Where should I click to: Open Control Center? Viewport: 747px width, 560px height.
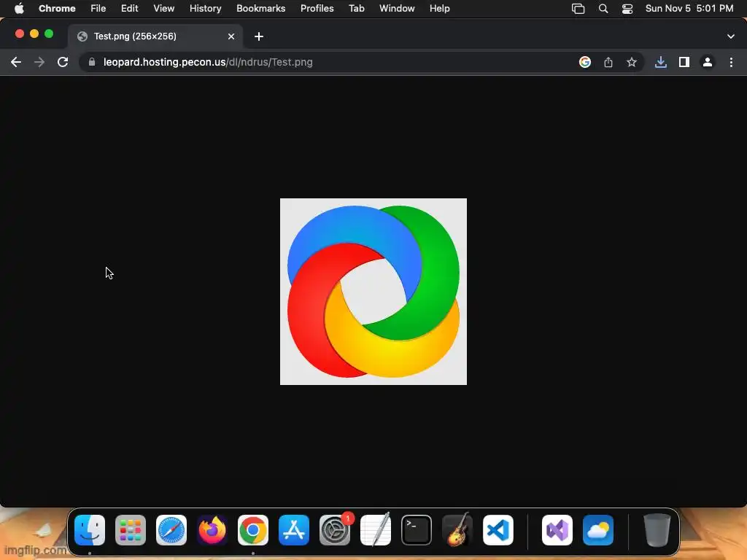627,9
